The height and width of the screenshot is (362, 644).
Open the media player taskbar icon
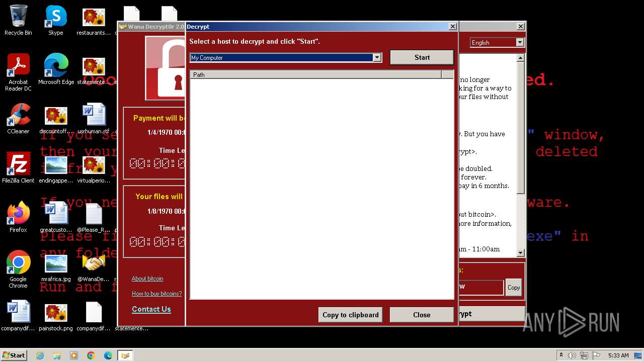(74, 355)
